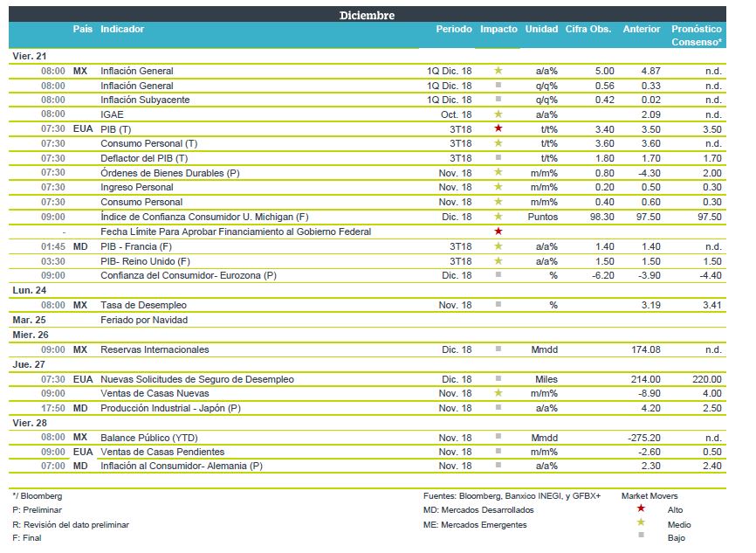Click the Fuentes: Bloomberg, Banxico INEGI source note

click(x=512, y=495)
